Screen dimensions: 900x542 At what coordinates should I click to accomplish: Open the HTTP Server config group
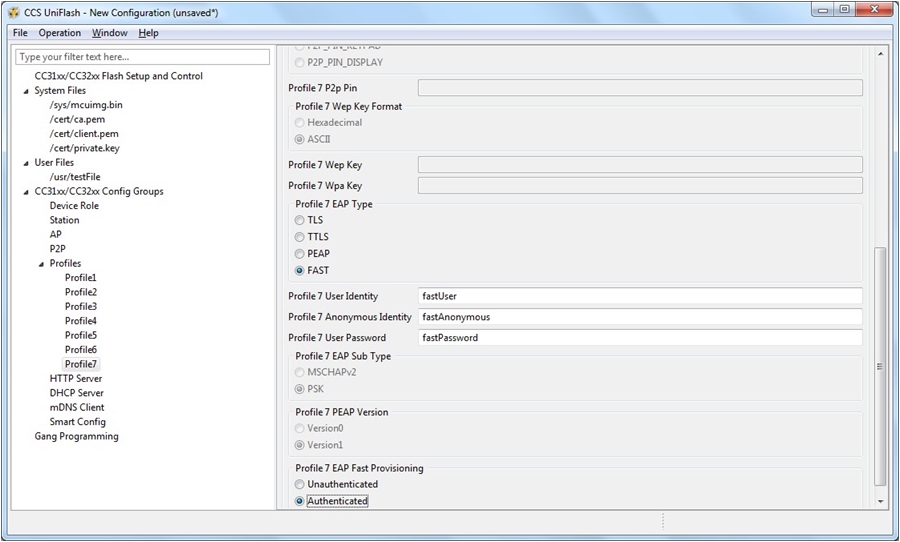tap(76, 378)
